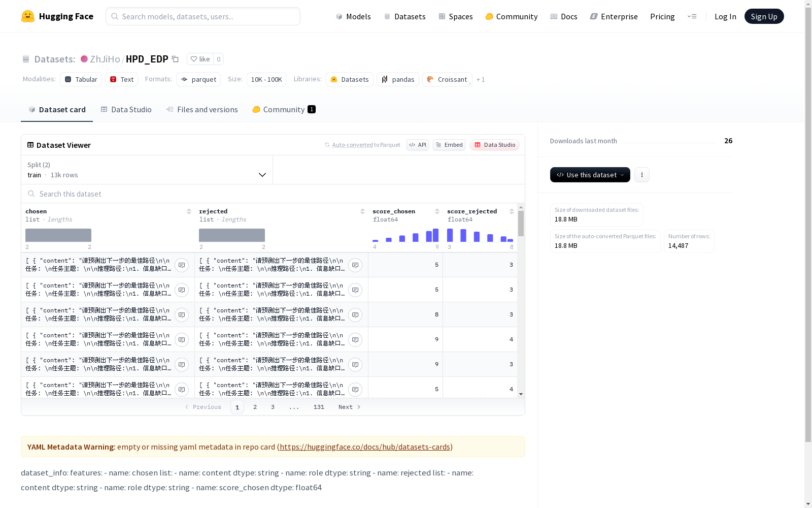The width and height of the screenshot is (812, 508).
Task: Select the Tabular modality tag
Action: 81,79
